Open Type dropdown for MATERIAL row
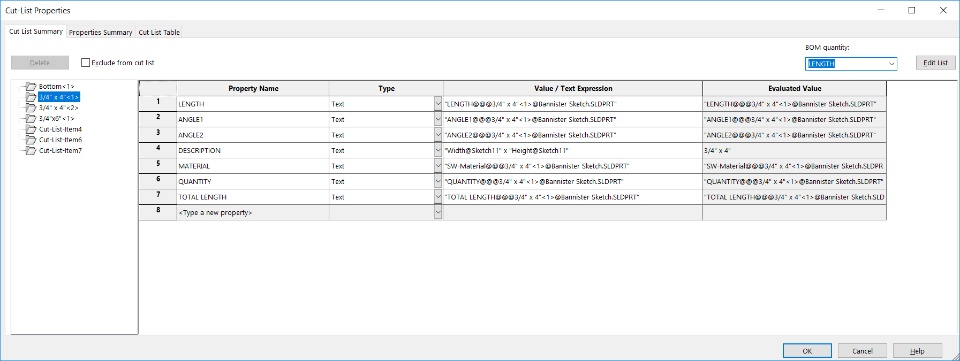960x361 pixels. coord(438,166)
